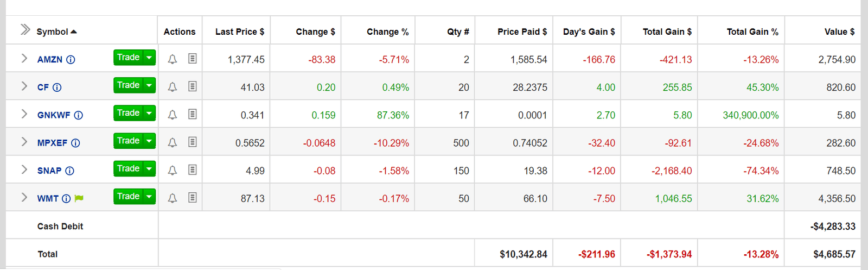Image resolution: width=868 pixels, height=270 pixels.
Task: Select total value $4,685.57
Action: (834, 254)
